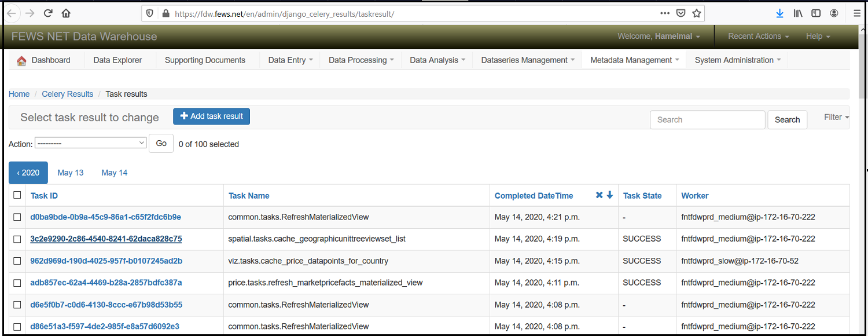
Task: Expand the Data Processing menu
Action: click(x=361, y=60)
